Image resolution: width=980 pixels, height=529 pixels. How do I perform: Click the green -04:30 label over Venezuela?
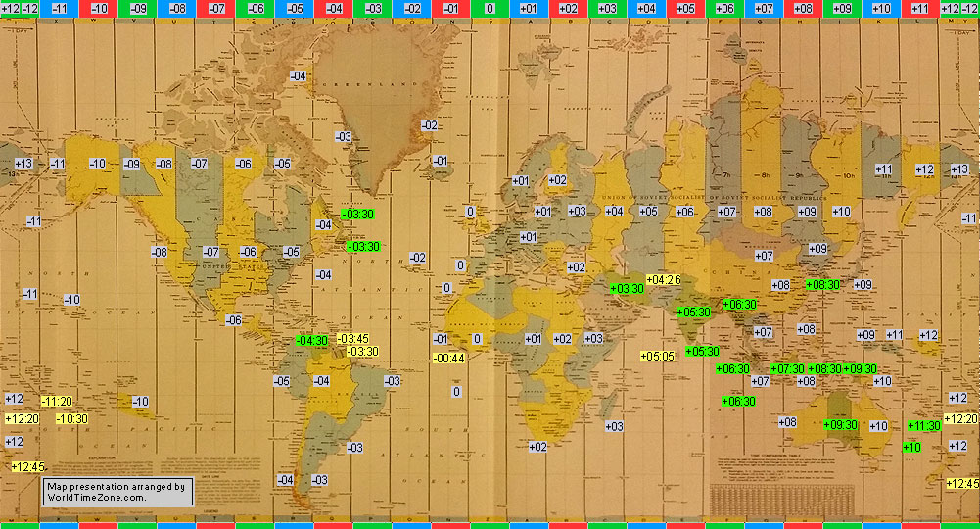[312, 340]
